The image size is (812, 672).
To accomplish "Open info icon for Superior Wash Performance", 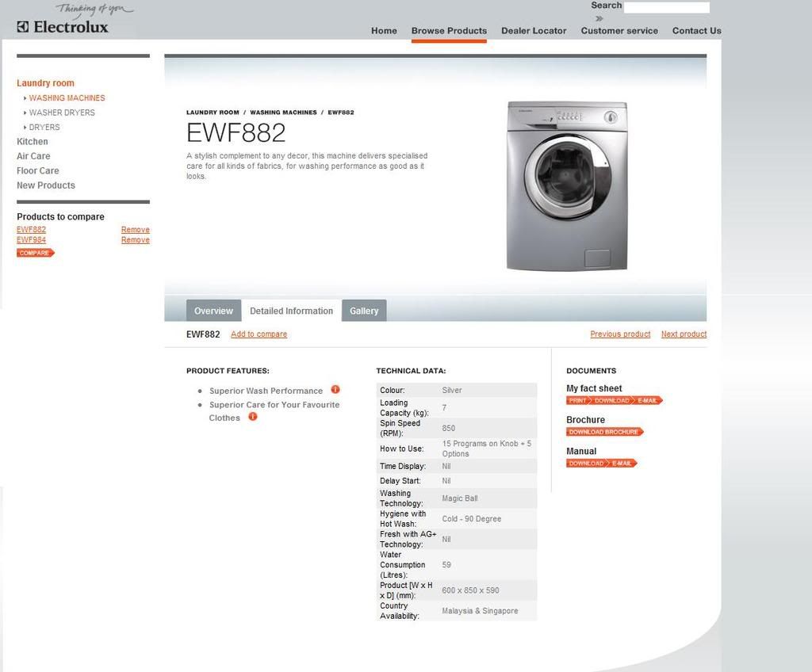I will [335, 389].
